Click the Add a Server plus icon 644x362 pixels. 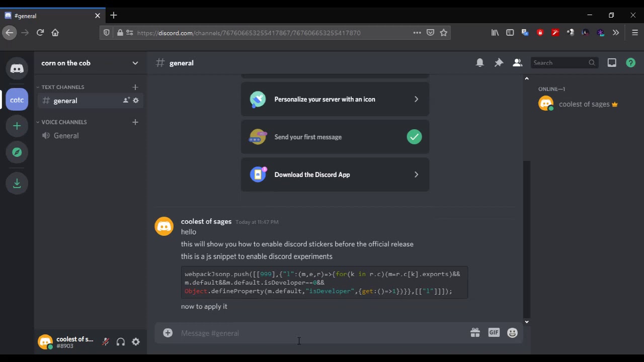coord(17,126)
